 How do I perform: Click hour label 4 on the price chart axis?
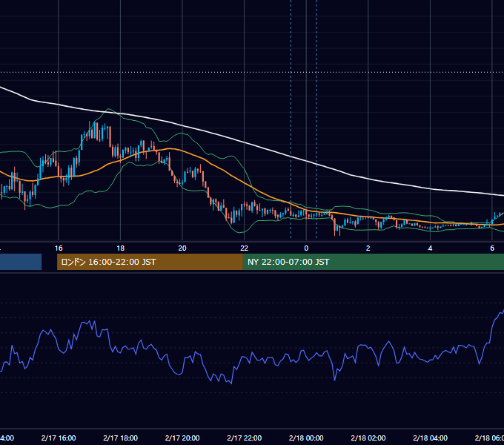tap(430, 248)
